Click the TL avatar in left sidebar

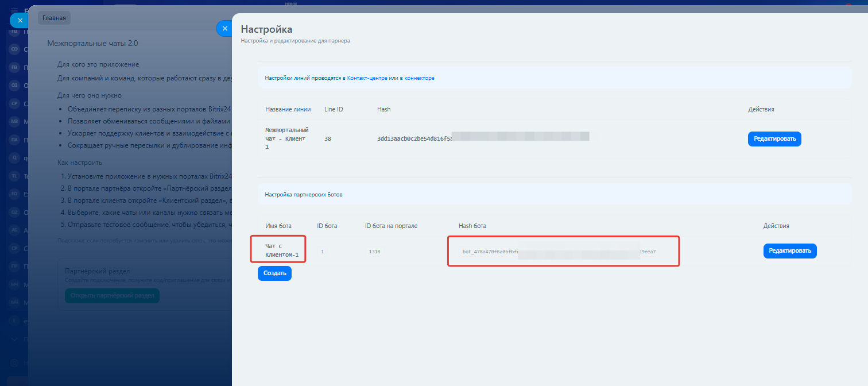pyautogui.click(x=15, y=176)
